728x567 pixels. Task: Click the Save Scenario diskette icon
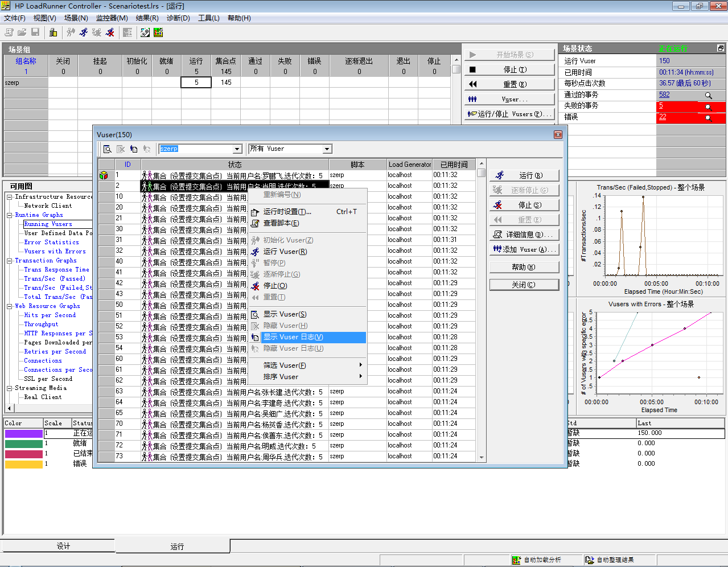35,32
